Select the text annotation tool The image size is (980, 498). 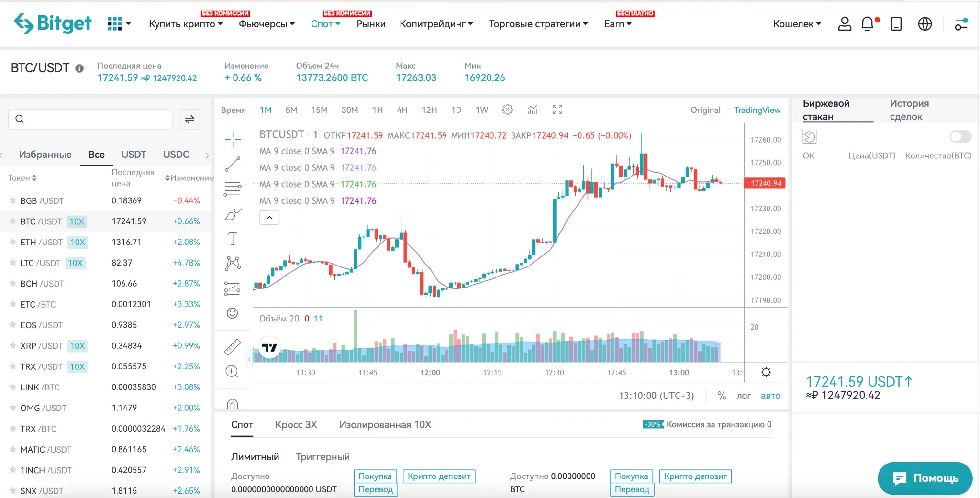tap(233, 239)
